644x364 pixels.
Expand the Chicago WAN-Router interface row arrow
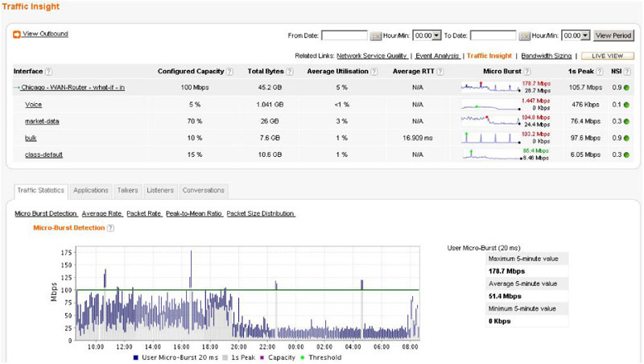(16, 88)
